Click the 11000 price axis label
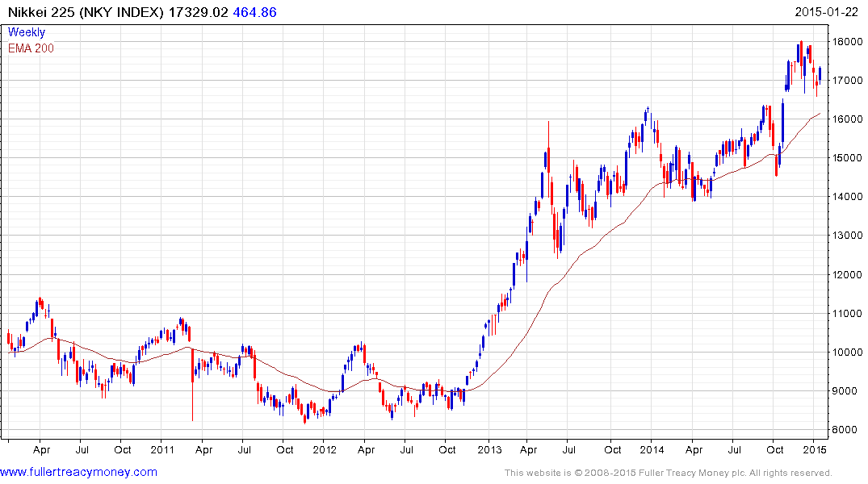868x484 pixels. click(848, 313)
